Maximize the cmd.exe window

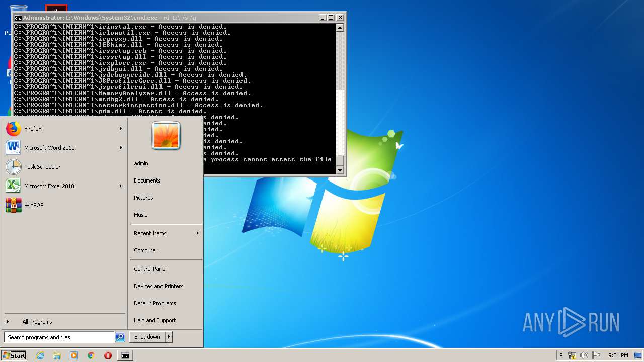point(331,18)
